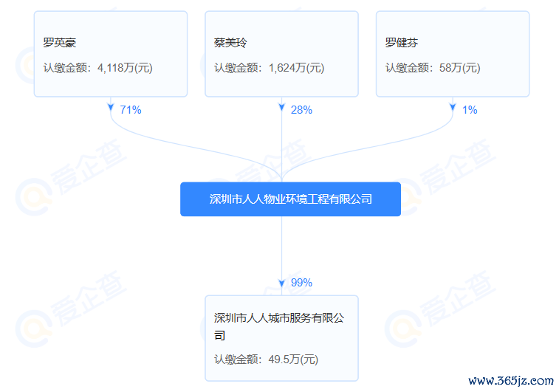559x392 pixels.
Task: Click amount text 认缴金额: 4,118万(元)
Action: (x=98, y=68)
